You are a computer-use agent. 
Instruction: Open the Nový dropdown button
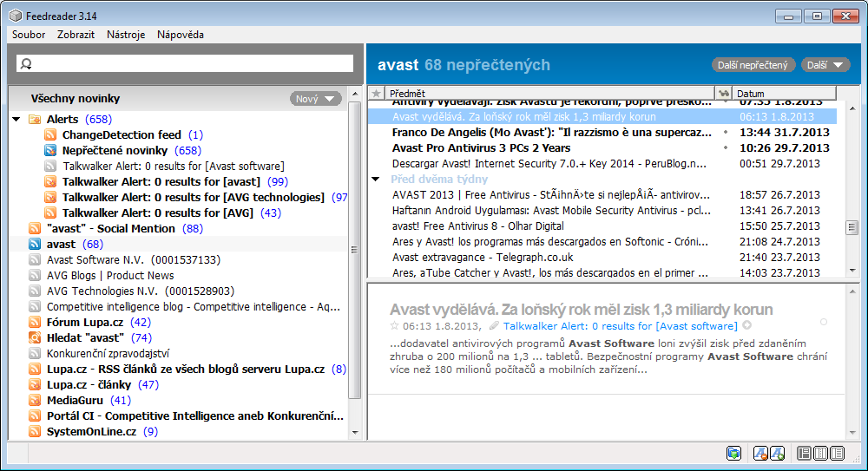click(316, 99)
